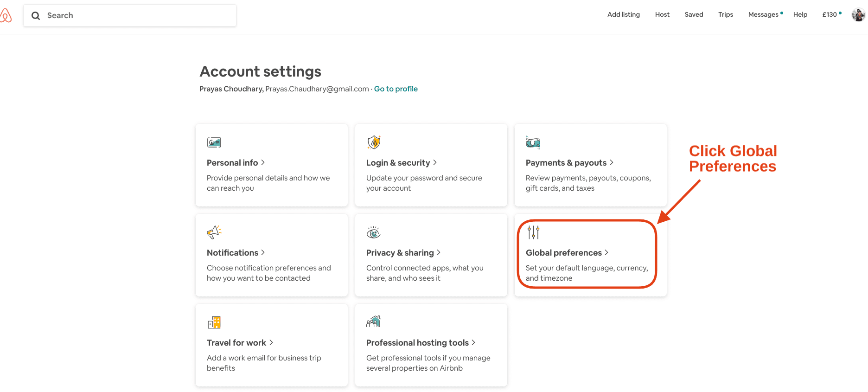The height and width of the screenshot is (392, 868).
Task: Expand chevron next to Professional hosting tools
Action: pos(473,342)
